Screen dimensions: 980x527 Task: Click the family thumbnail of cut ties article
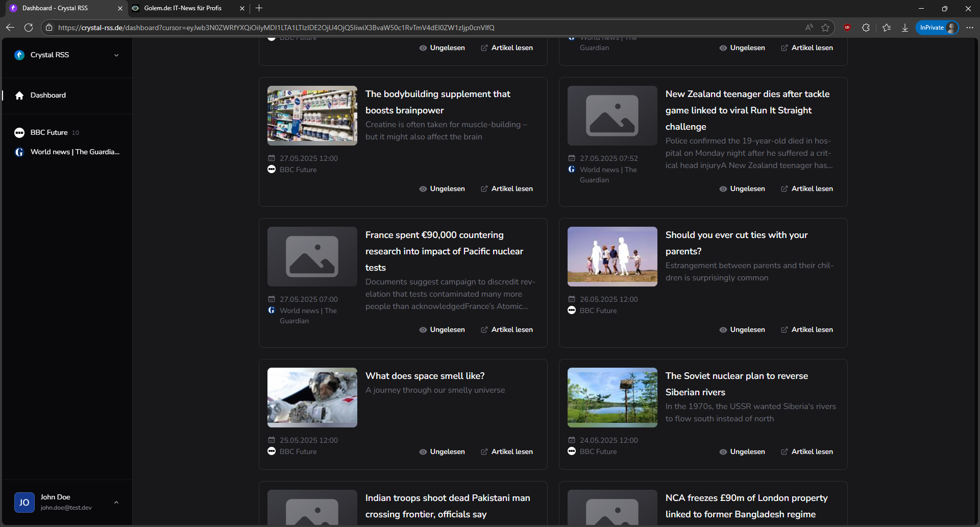[612, 256]
